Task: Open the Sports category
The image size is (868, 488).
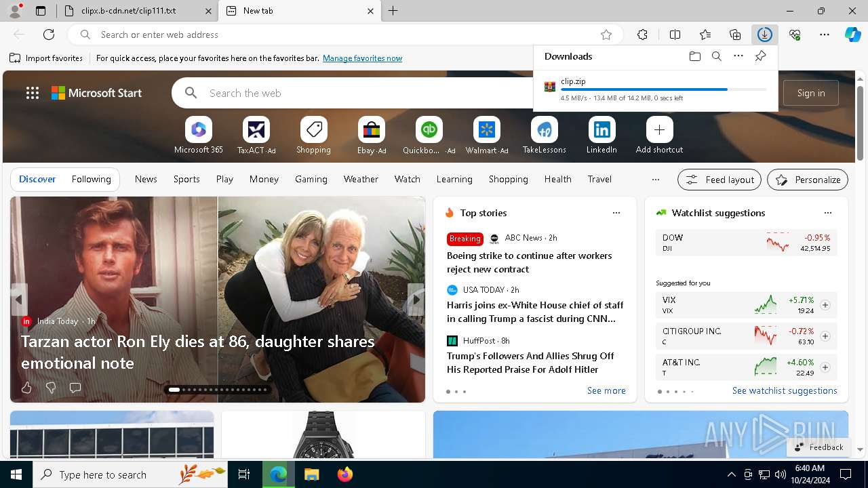Action: tap(186, 179)
